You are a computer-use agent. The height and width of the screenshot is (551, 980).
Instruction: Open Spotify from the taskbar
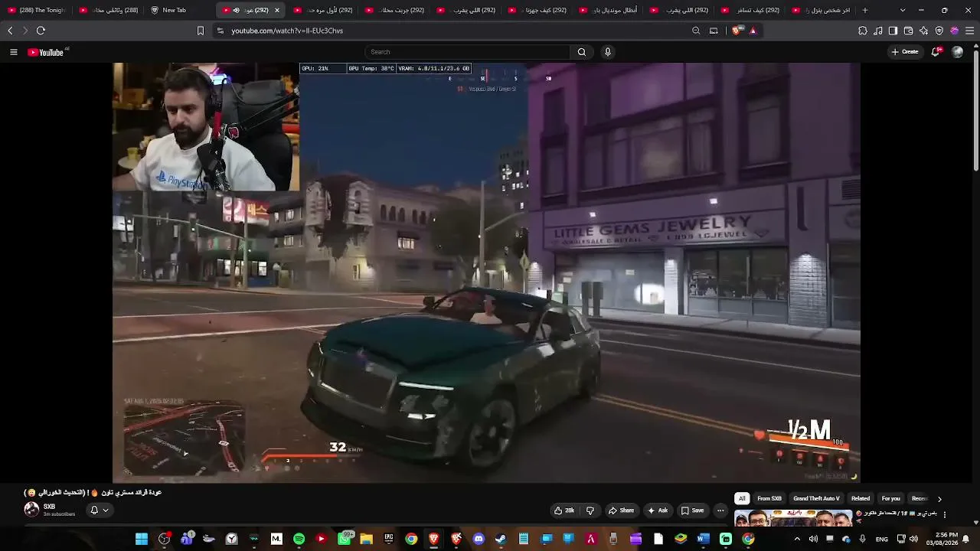299,539
